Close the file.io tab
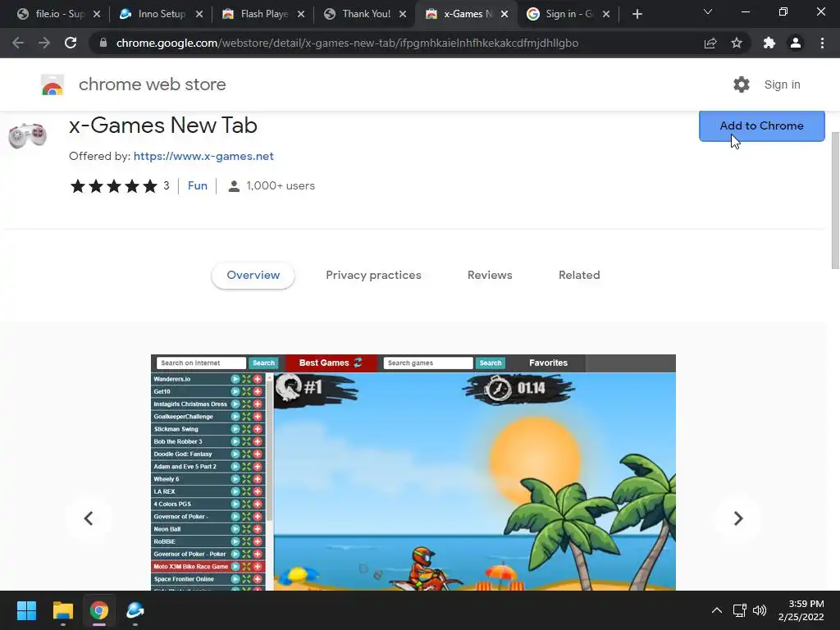 coord(97,14)
